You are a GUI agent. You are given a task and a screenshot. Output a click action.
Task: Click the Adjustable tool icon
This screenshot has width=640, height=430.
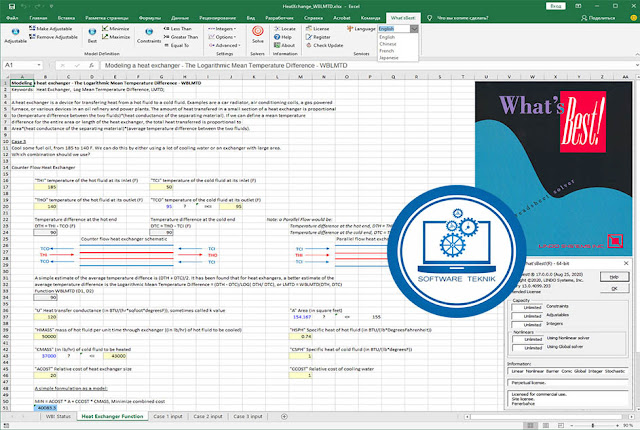click(x=16, y=32)
